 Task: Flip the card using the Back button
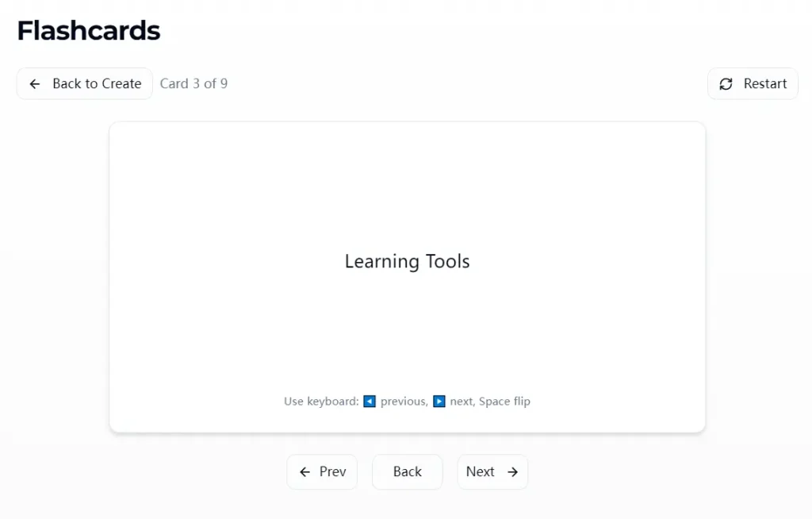pyautogui.click(x=407, y=471)
